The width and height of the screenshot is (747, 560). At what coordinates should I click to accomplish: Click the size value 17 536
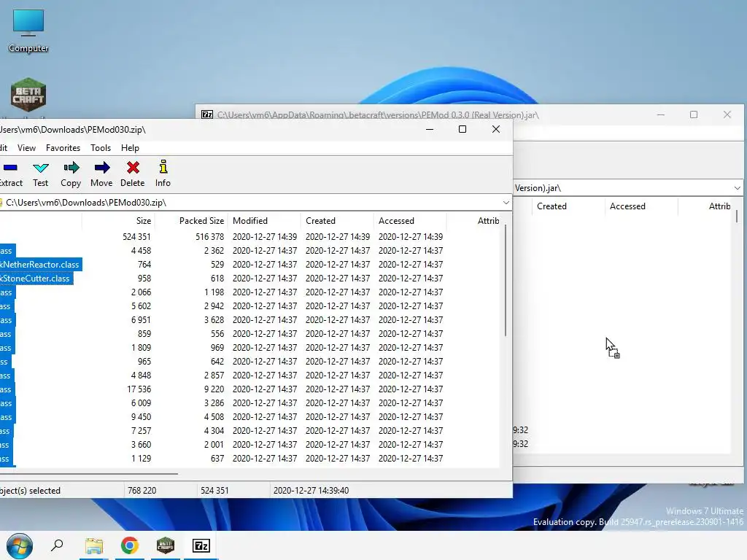point(139,389)
